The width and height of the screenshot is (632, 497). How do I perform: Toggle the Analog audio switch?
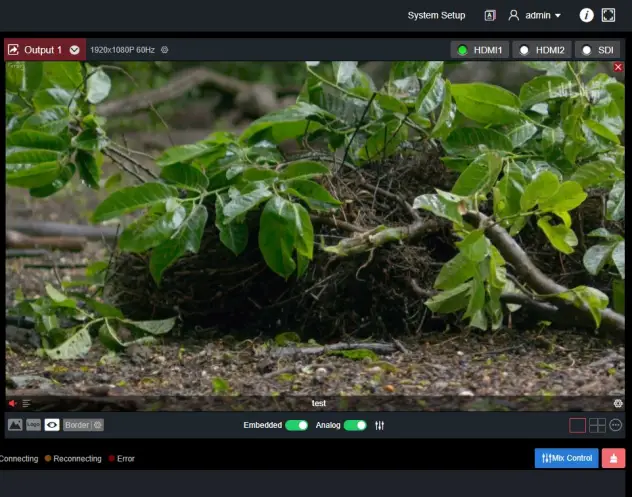pyautogui.click(x=355, y=425)
